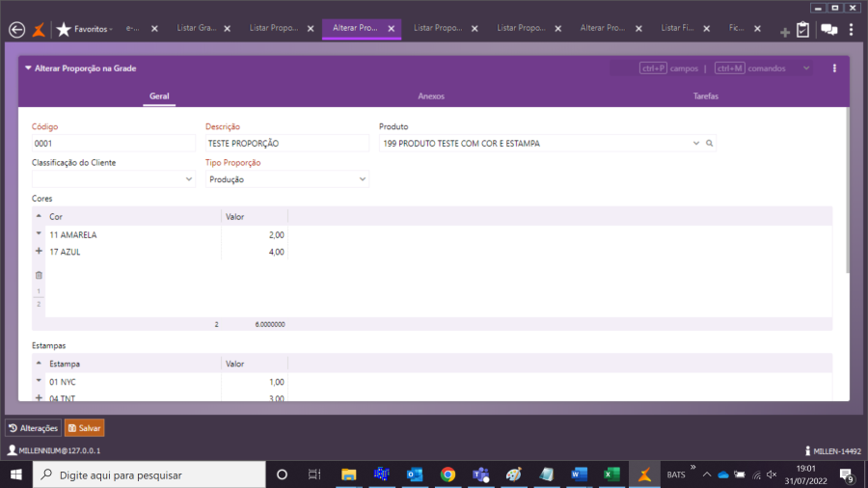Expand the commands chevron in header

point(806,68)
